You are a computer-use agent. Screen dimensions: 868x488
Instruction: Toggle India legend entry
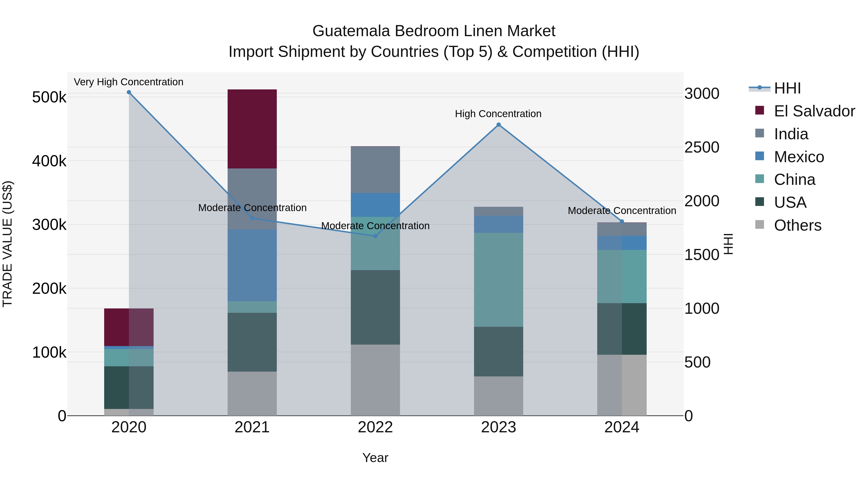click(781, 134)
